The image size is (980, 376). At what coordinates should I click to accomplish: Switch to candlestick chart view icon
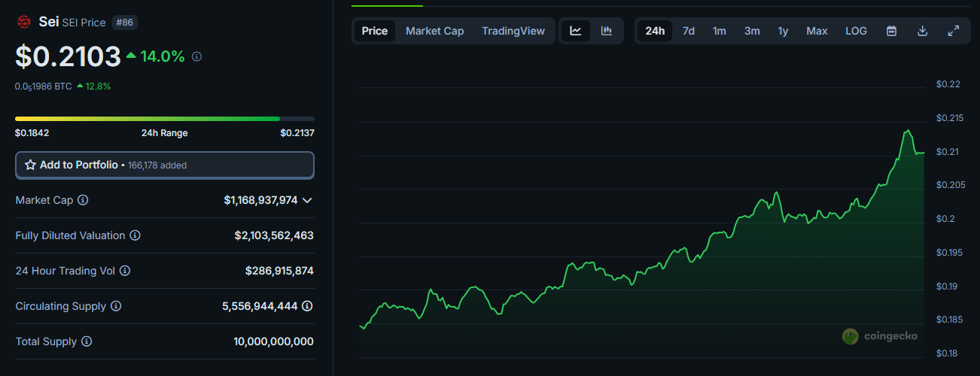tap(607, 31)
